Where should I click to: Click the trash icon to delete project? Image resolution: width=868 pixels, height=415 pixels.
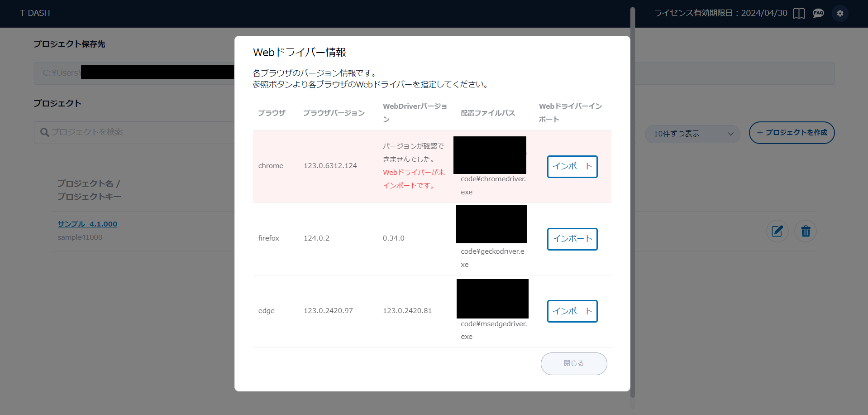[806, 232]
